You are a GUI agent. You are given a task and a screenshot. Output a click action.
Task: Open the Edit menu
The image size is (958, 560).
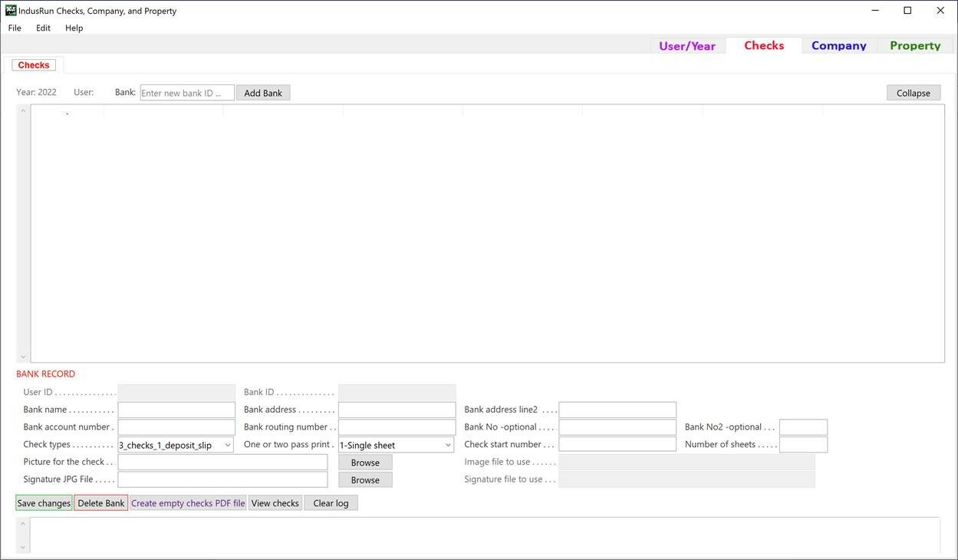[x=43, y=28]
